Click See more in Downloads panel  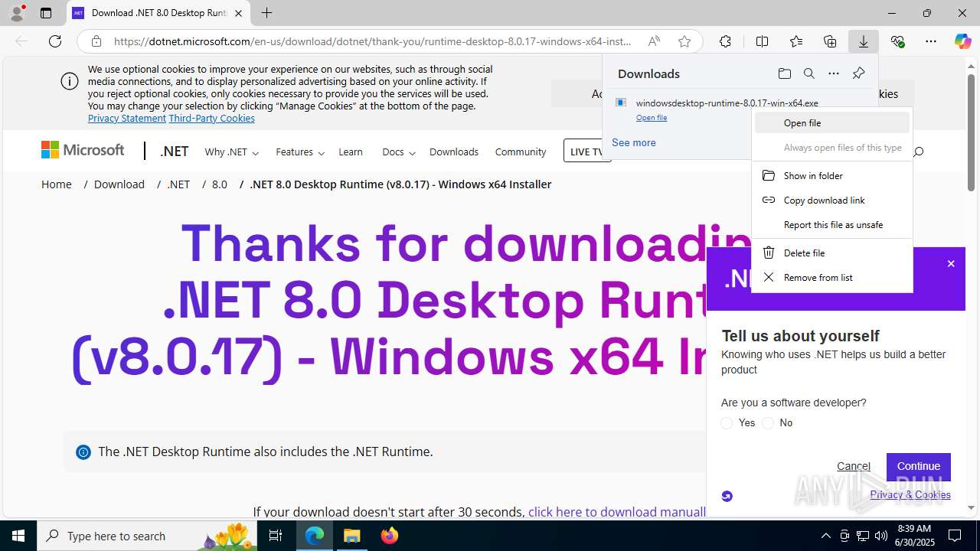click(x=634, y=142)
